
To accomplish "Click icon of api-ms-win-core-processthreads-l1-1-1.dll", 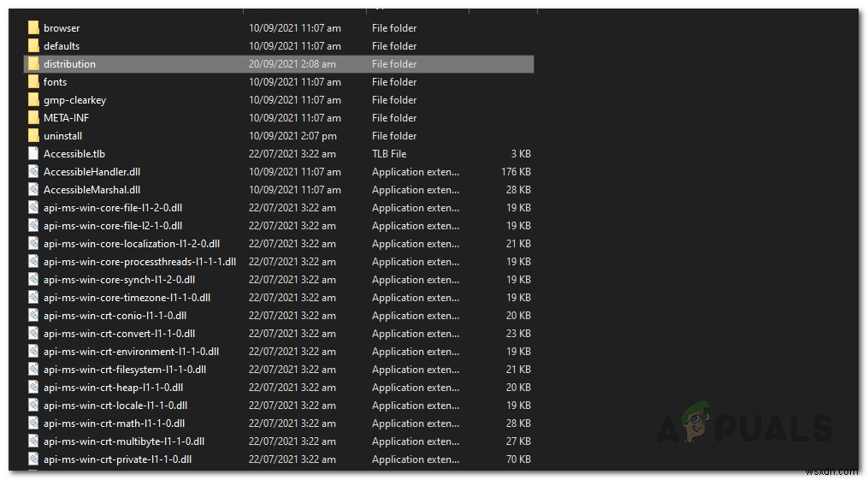I will click(33, 262).
